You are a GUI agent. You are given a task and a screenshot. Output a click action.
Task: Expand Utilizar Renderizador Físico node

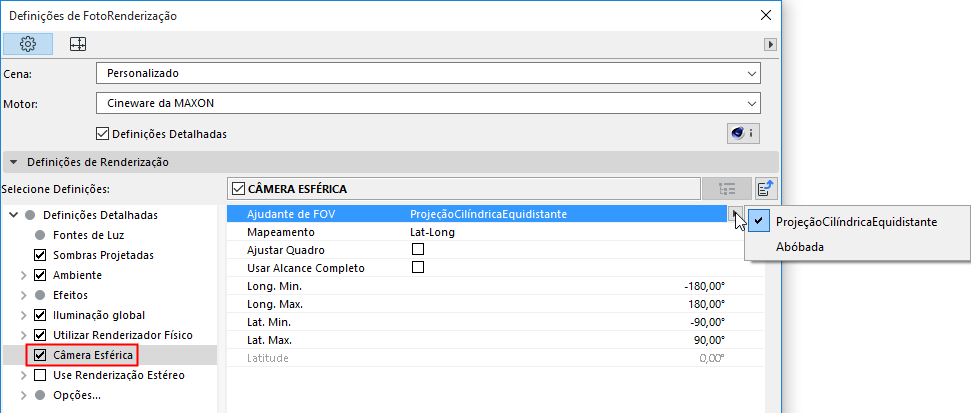coord(24,335)
